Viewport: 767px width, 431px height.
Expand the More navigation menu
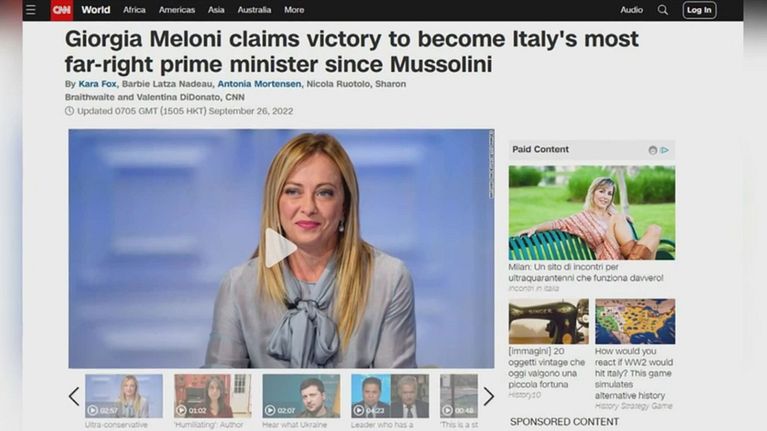[294, 10]
